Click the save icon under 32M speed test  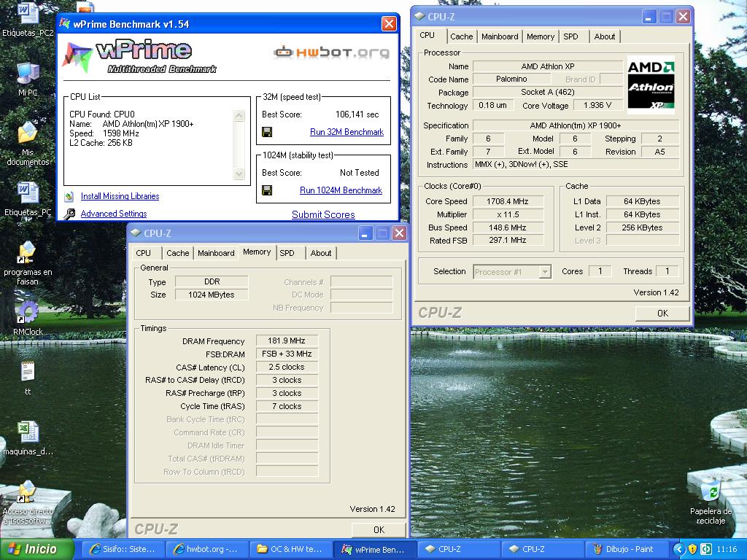pos(267,132)
